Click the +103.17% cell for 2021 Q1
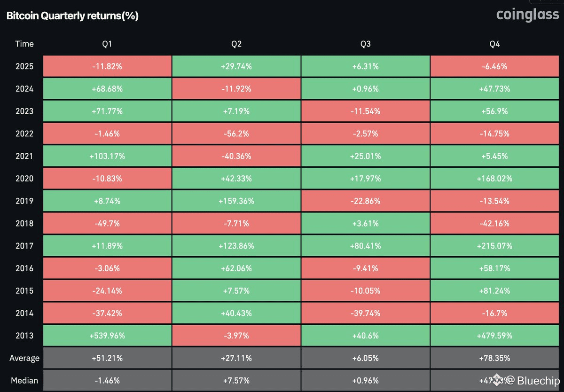The image size is (564, 392). click(x=107, y=156)
